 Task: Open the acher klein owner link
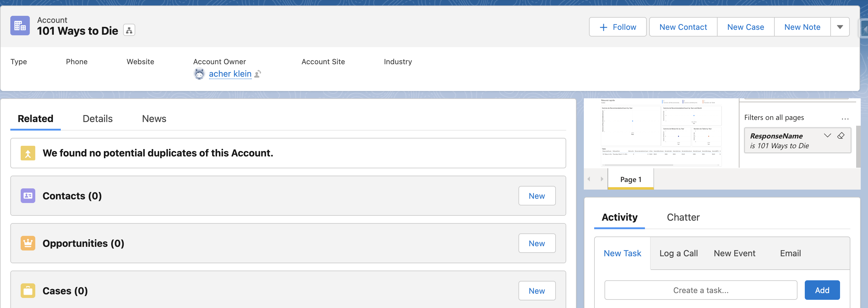pos(230,74)
